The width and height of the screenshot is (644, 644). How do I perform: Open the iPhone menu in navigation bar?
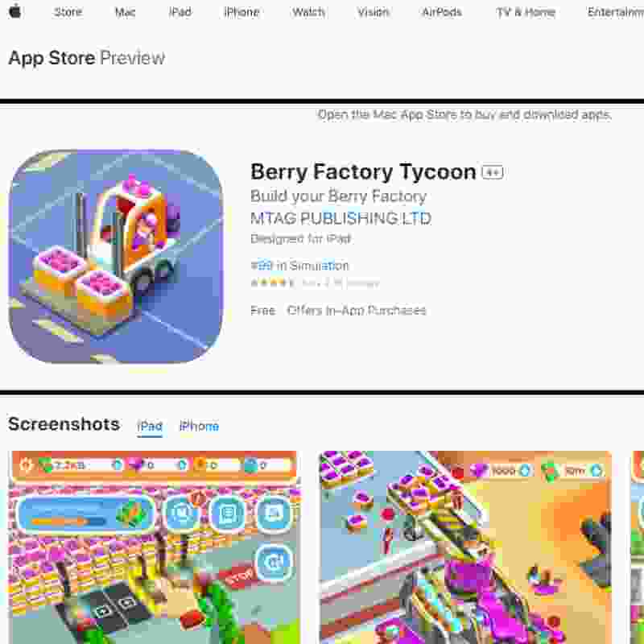(242, 12)
